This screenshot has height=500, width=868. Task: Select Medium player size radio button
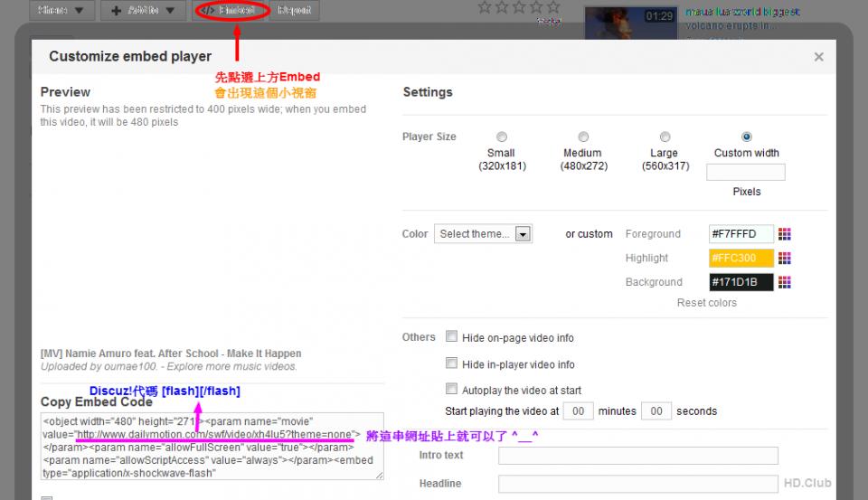pos(583,137)
